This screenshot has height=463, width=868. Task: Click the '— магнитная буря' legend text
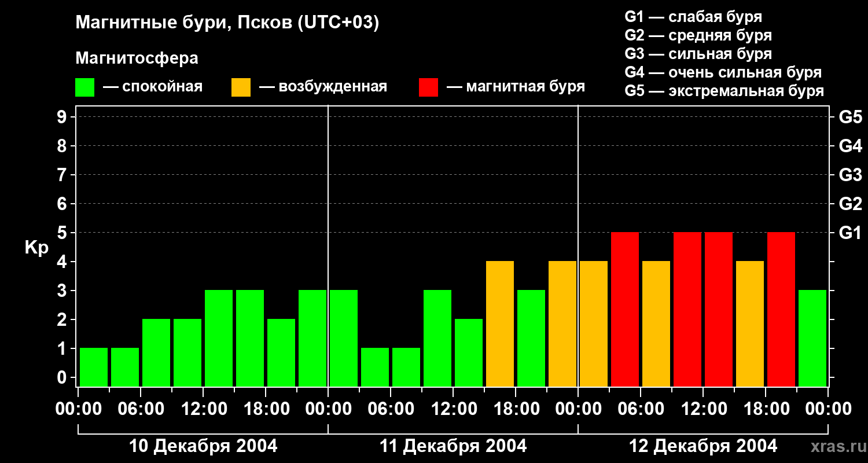tap(516, 87)
